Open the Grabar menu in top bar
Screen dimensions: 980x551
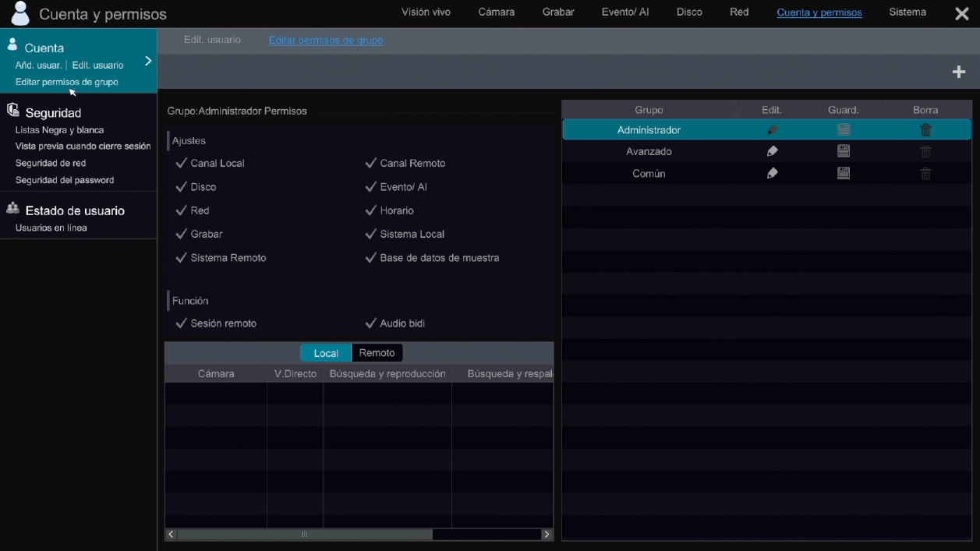click(558, 12)
